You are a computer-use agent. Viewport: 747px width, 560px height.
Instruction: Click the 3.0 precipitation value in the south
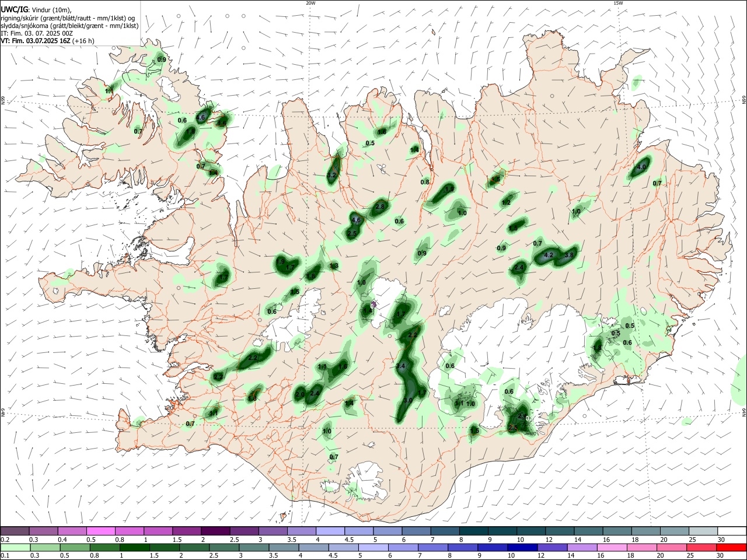[408, 401]
